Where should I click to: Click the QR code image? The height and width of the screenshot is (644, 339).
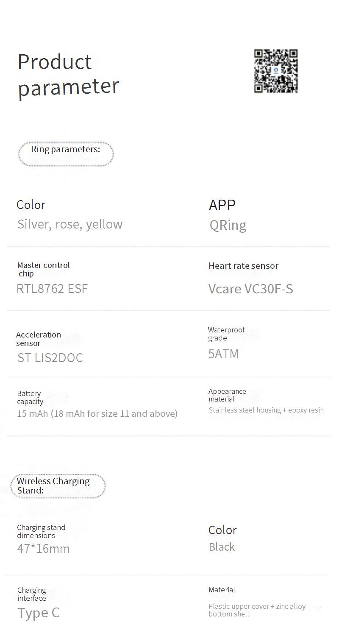[x=276, y=71]
